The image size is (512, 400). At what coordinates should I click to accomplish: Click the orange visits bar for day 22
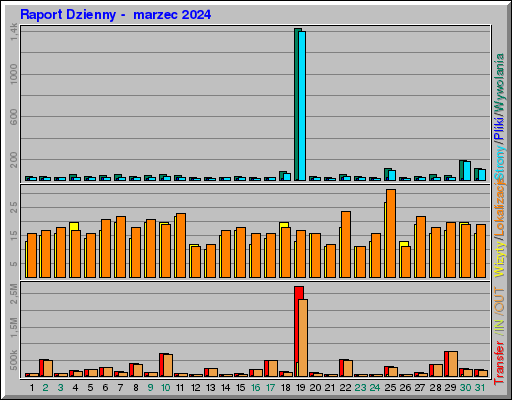tap(346, 244)
